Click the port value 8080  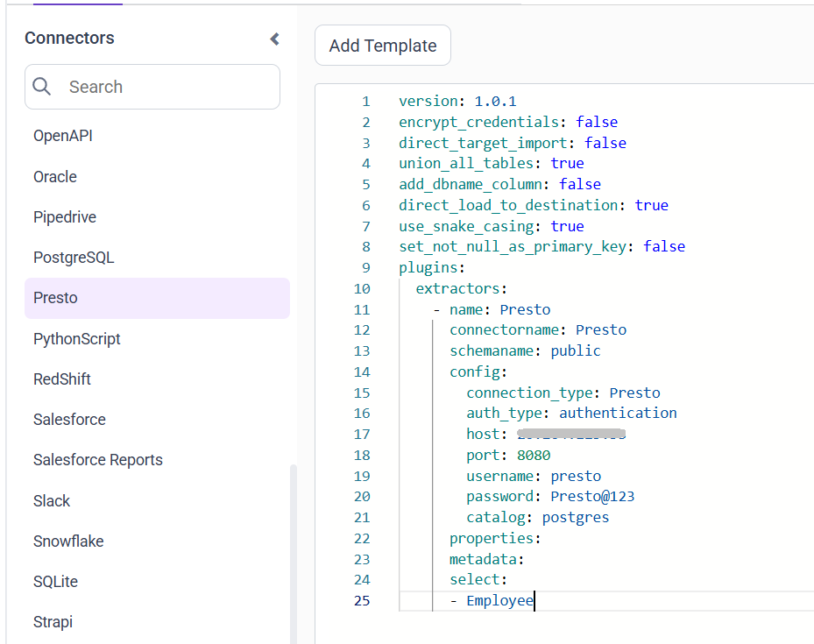pos(533,456)
